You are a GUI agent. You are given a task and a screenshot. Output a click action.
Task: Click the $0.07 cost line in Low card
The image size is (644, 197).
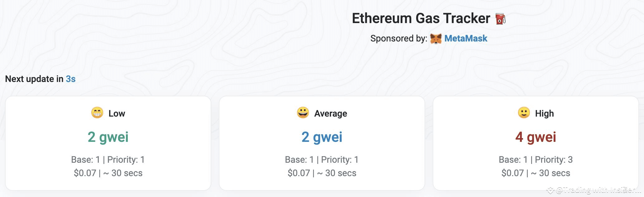(x=108, y=173)
